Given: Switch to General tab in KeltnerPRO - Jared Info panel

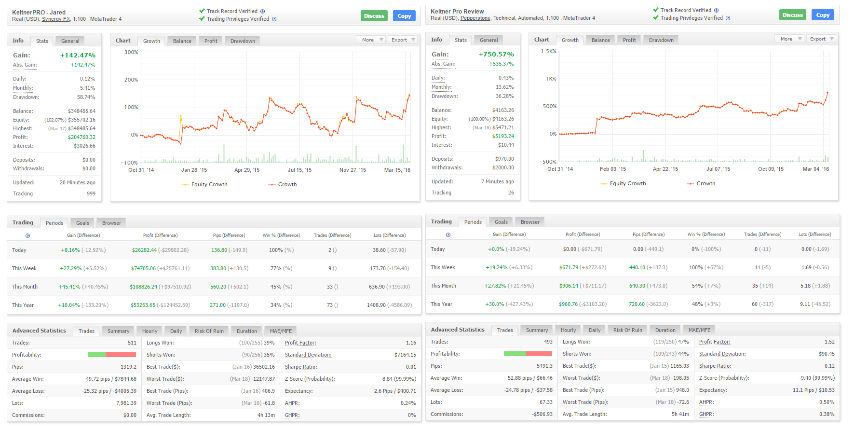Looking at the screenshot, I should tap(70, 41).
